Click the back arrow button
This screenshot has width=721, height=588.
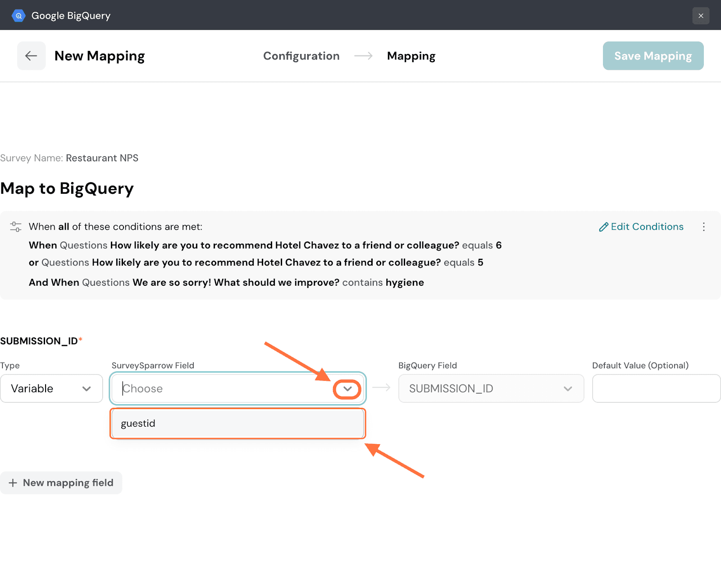(31, 56)
